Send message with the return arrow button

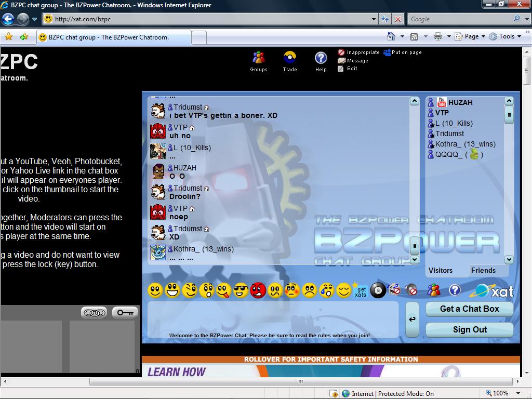click(412, 320)
